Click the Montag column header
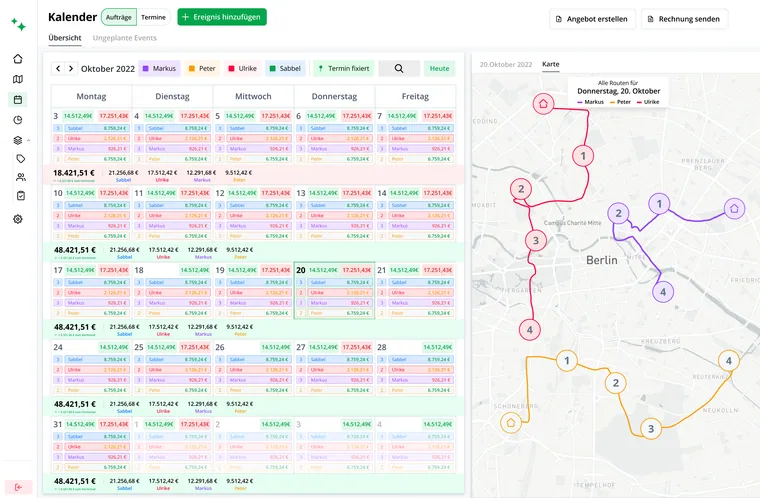 [x=91, y=96]
